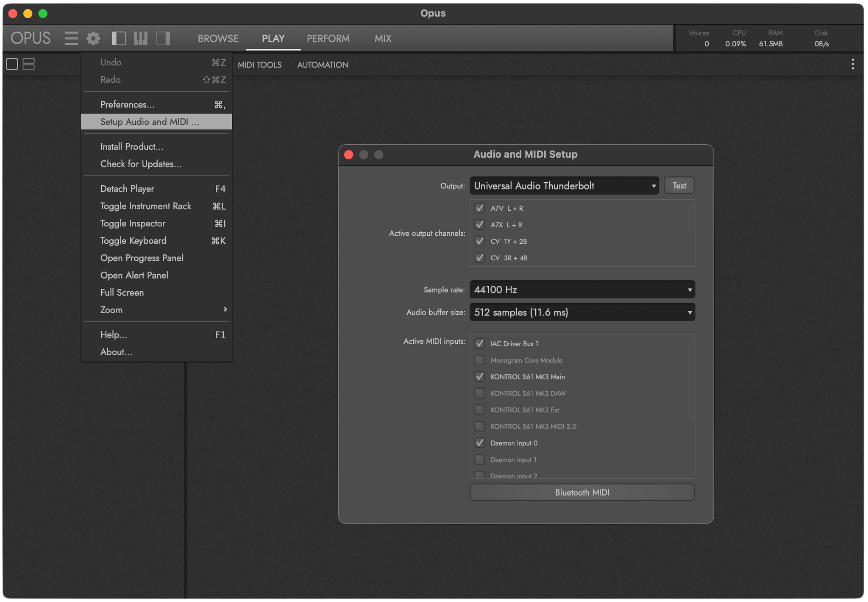Uncheck A7V L + R output channel
Screen dimensions: 868x602
click(480, 208)
